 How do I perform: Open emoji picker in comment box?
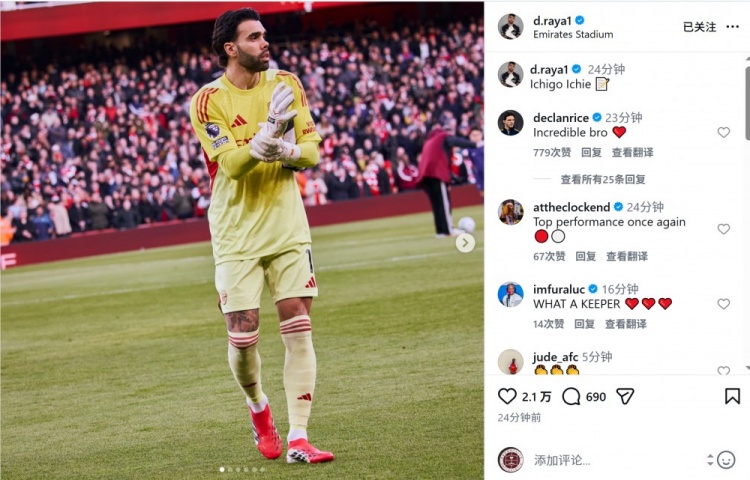726,460
